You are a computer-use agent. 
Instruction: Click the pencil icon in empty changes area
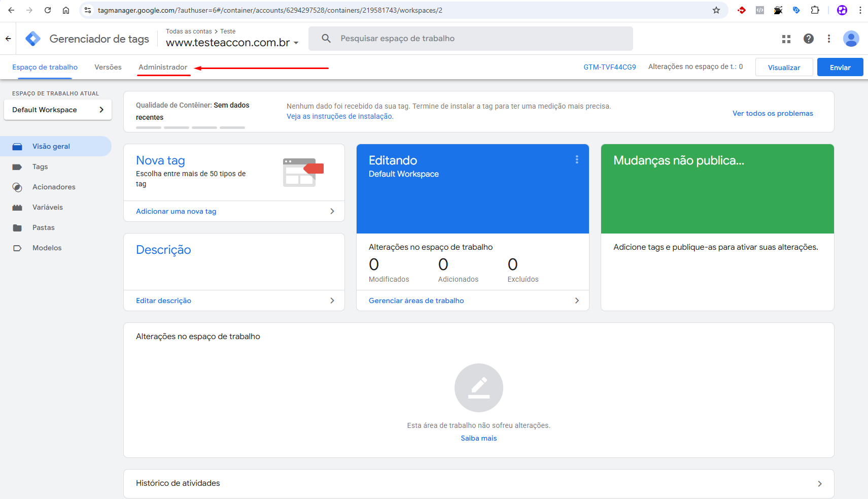click(479, 388)
